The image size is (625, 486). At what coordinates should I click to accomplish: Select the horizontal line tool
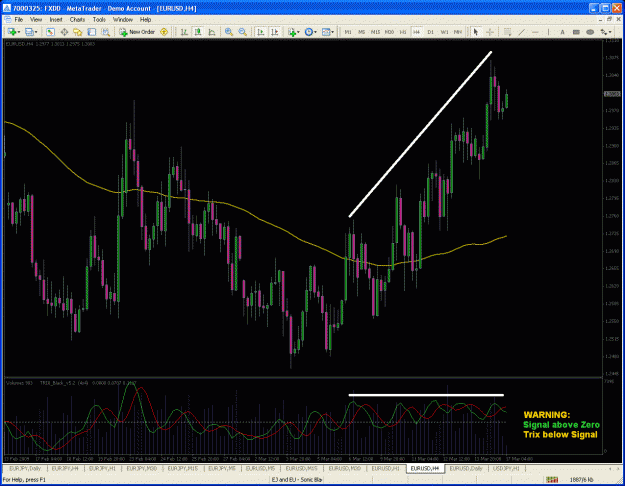click(x=535, y=32)
